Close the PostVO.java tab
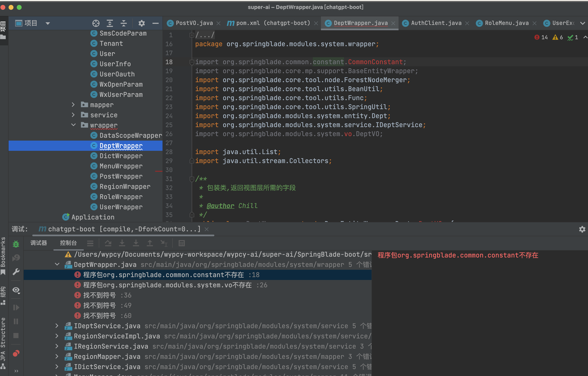Image resolution: width=588 pixels, height=376 pixels. [218, 23]
